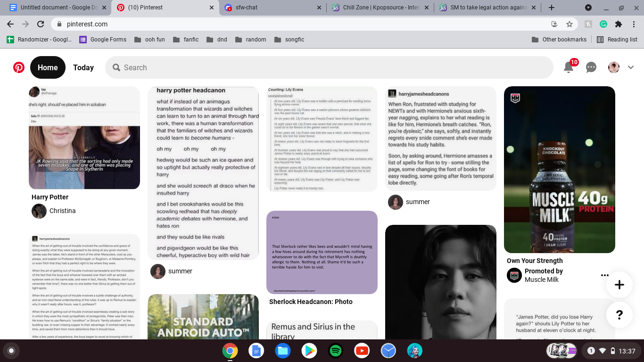The width and height of the screenshot is (644, 362).
Task: Open the tab search dropdown
Action: [x=588, y=8]
